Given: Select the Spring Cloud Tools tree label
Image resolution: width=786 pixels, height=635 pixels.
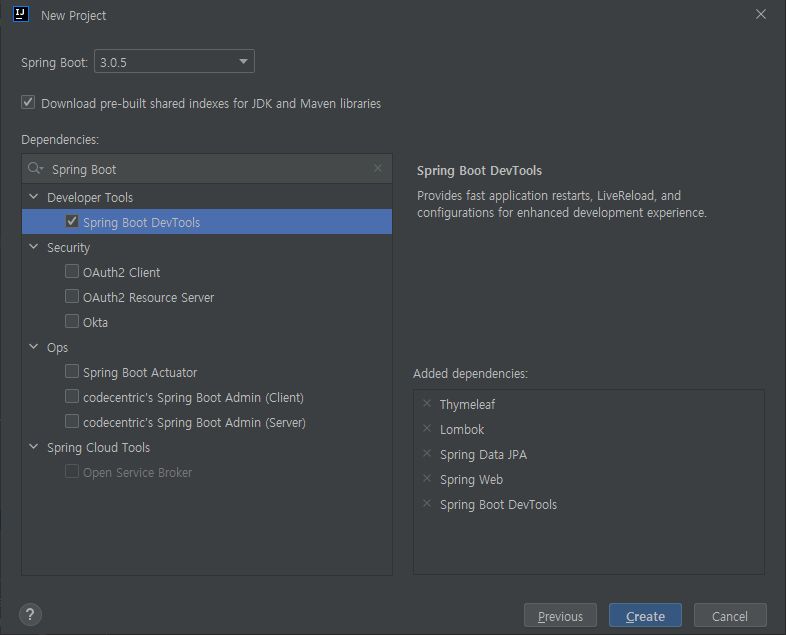Looking at the screenshot, I should point(99,448).
